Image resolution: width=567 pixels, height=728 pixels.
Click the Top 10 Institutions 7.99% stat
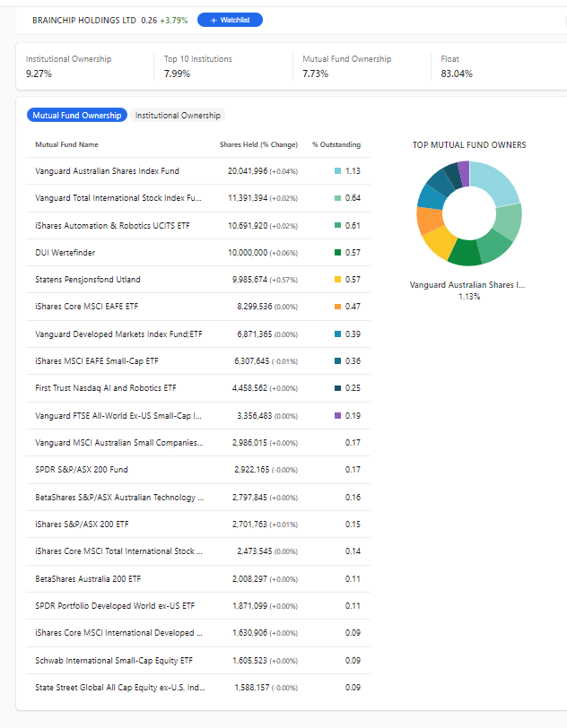(197, 66)
